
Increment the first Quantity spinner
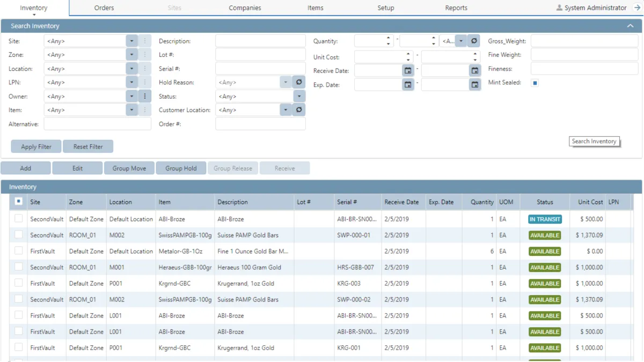[389, 39]
